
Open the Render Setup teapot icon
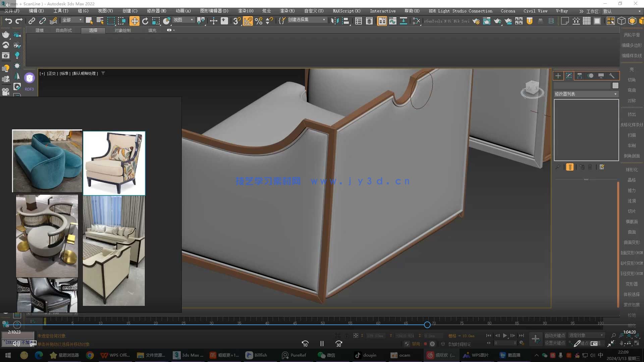[x=476, y=21]
